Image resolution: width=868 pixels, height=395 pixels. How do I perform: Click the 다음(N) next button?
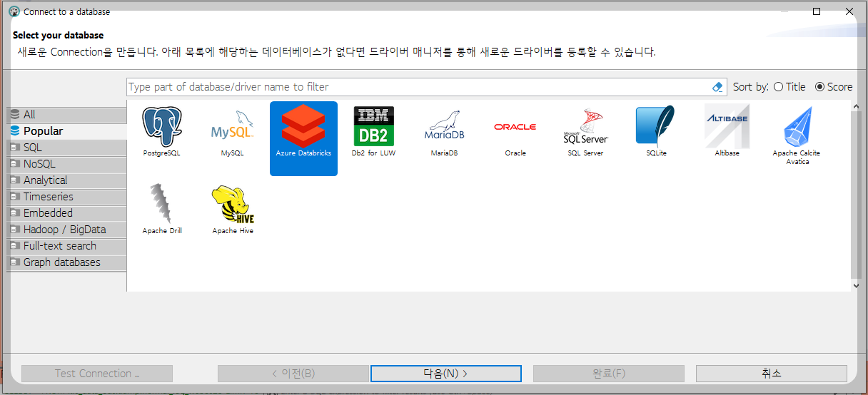[446, 374]
